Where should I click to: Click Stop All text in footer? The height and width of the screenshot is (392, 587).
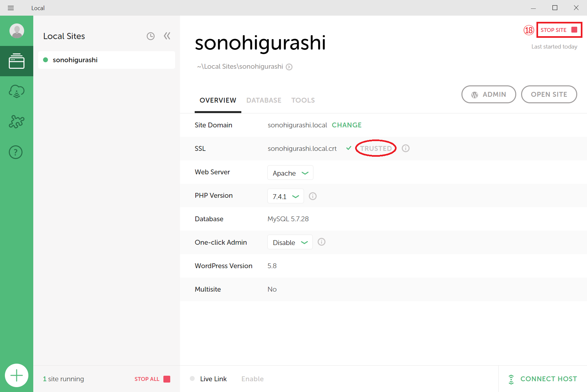(x=147, y=379)
